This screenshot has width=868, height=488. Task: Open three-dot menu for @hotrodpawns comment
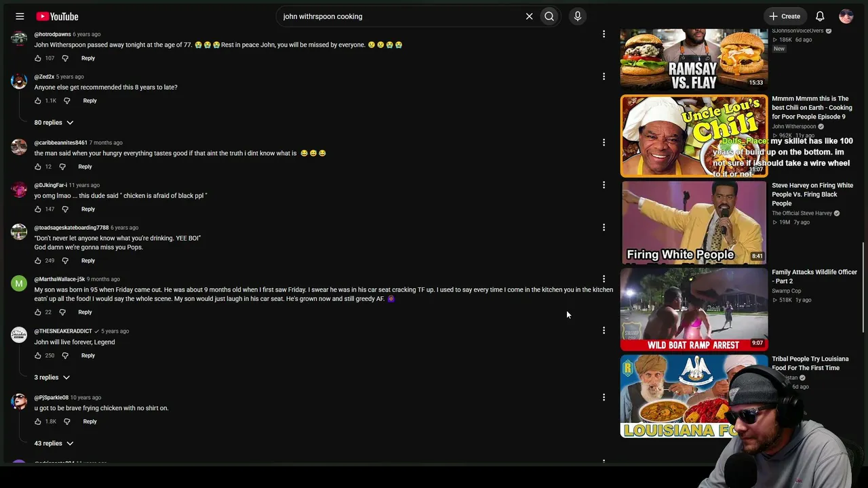tap(604, 34)
